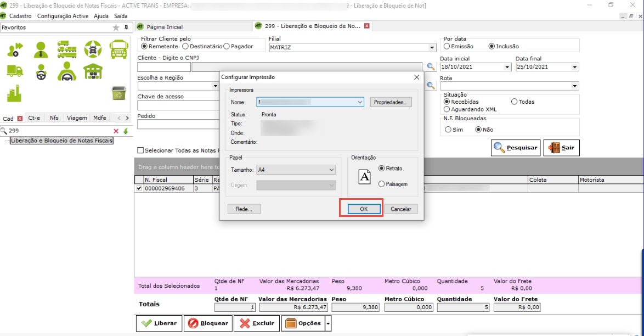Open the Configuração Active menu
Image resolution: width=644 pixels, height=336 pixels.
tap(63, 16)
